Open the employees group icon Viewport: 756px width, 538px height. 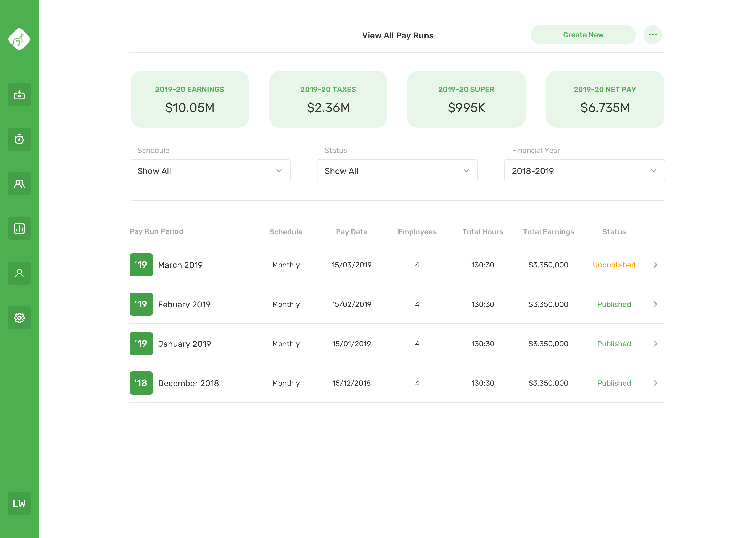point(19,184)
